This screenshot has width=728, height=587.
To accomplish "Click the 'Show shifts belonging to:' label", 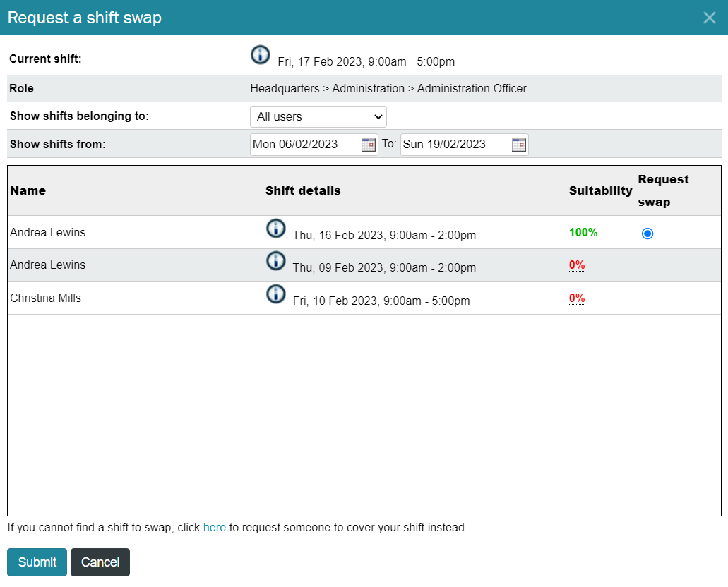I will pyautogui.click(x=79, y=116).
